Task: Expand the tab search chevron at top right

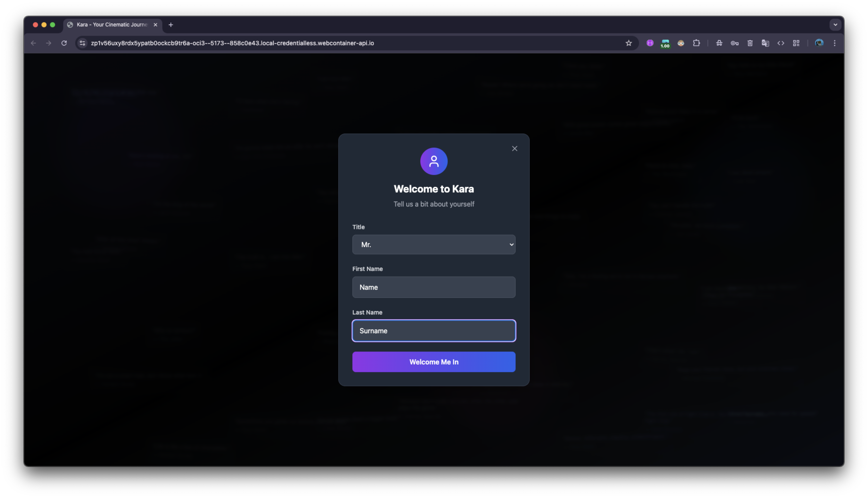Action: pyautogui.click(x=835, y=25)
